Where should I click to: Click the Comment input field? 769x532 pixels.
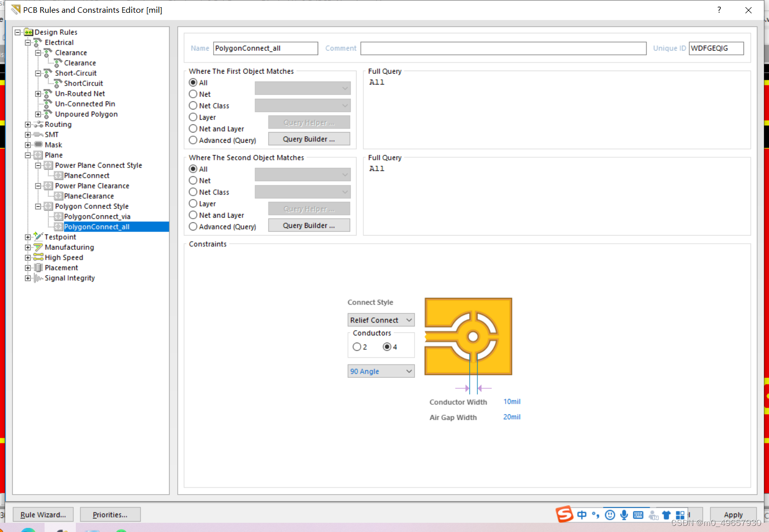pos(503,48)
